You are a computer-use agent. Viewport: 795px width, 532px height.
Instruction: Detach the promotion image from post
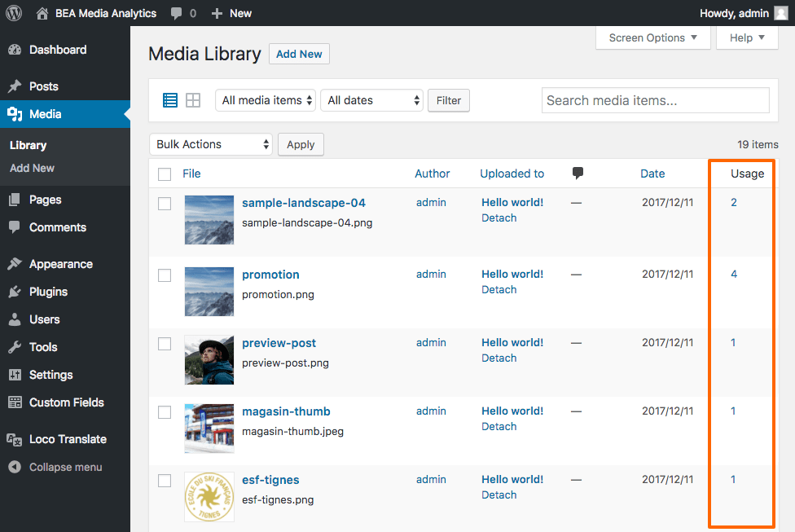point(499,289)
